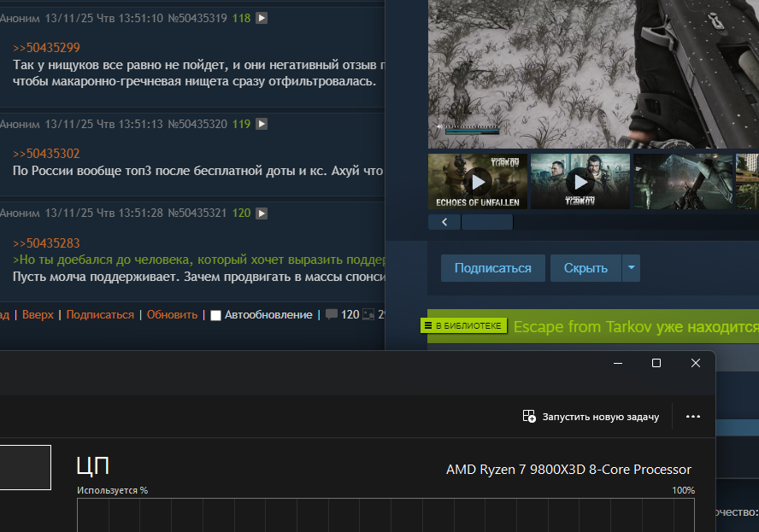Click post number №50435320
This screenshot has width=759, height=532.
click(x=197, y=125)
